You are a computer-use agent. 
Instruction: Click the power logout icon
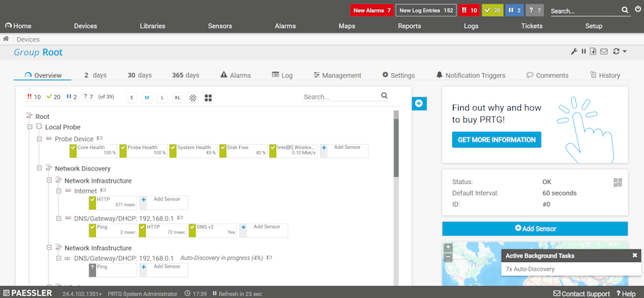(x=638, y=10)
